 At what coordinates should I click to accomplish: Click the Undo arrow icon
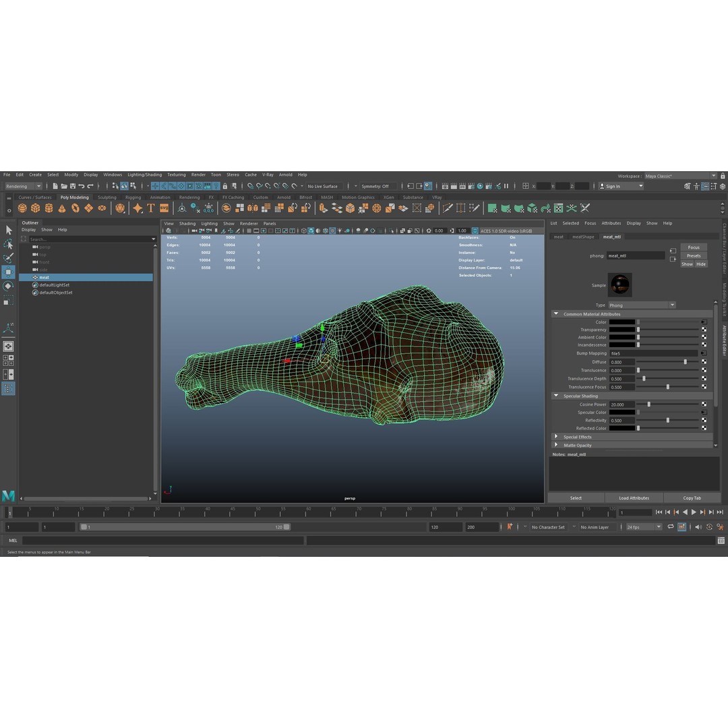tap(82, 186)
